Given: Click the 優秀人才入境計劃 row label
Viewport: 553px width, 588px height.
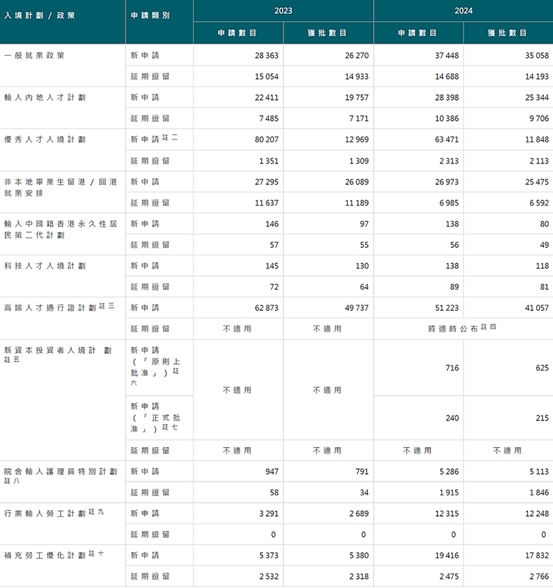Looking at the screenshot, I should 45,140.
